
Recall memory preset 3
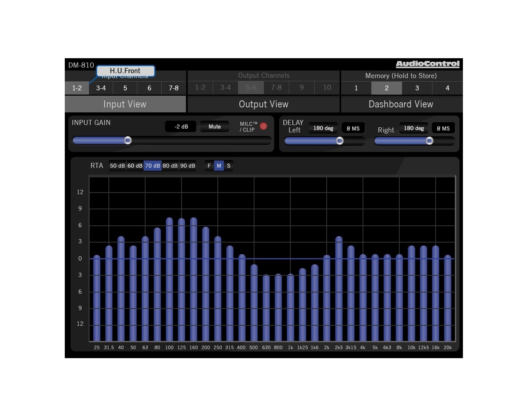point(417,88)
